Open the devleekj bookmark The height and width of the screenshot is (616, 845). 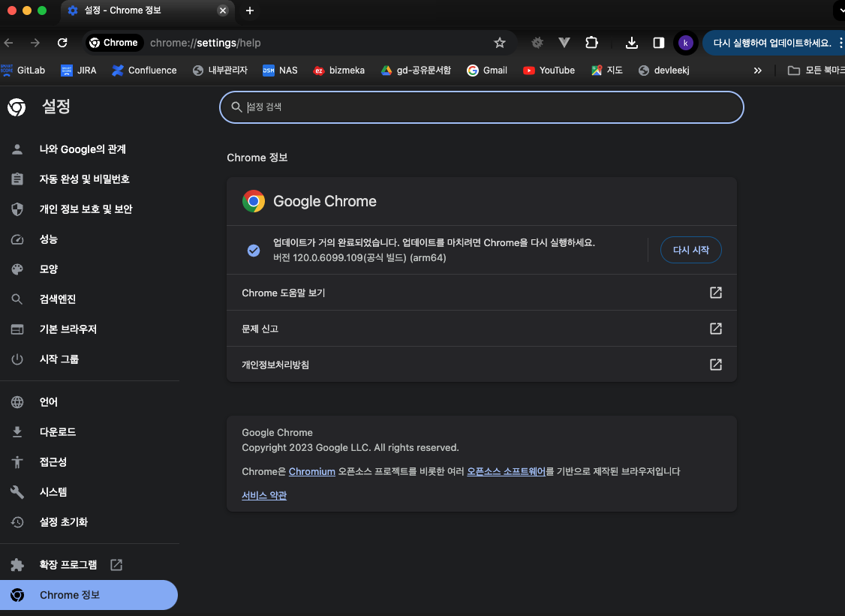[664, 70]
